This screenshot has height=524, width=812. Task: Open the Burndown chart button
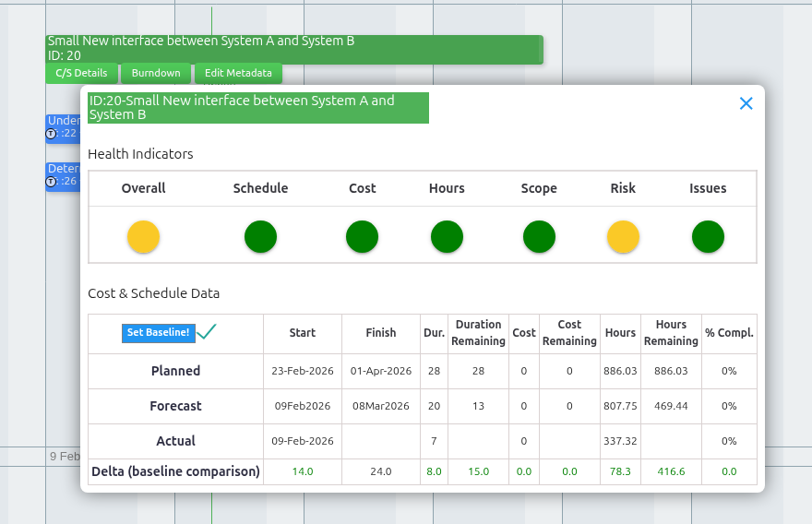(156, 73)
